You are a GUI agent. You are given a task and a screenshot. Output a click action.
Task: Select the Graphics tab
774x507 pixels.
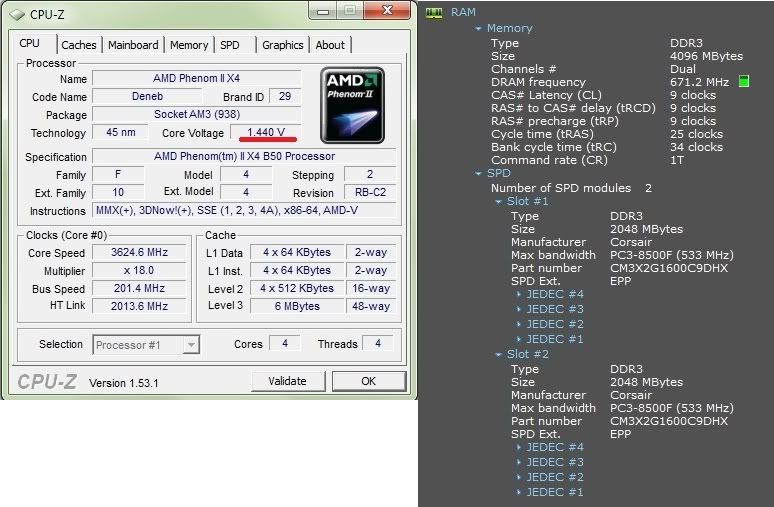282,45
